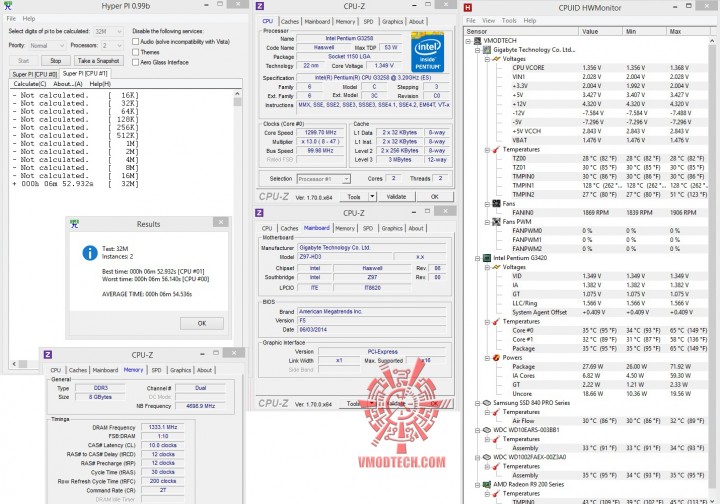Click DRAM Frequency value 1333.1 MHz
Viewport: 720px width, 504px height.
(x=163, y=427)
